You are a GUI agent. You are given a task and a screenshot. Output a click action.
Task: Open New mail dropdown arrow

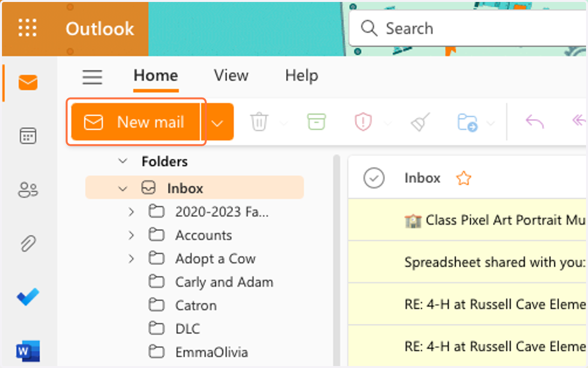tap(217, 122)
